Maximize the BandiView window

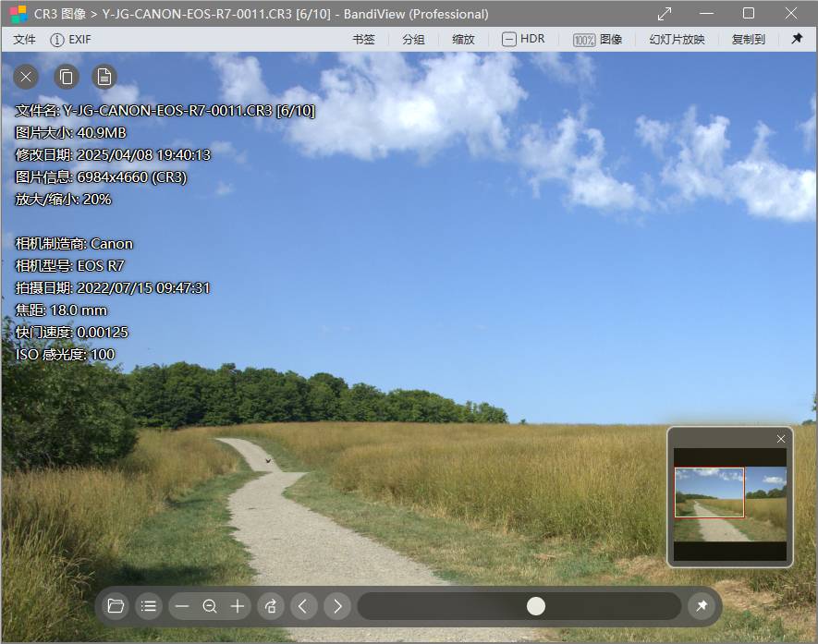pos(749,14)
